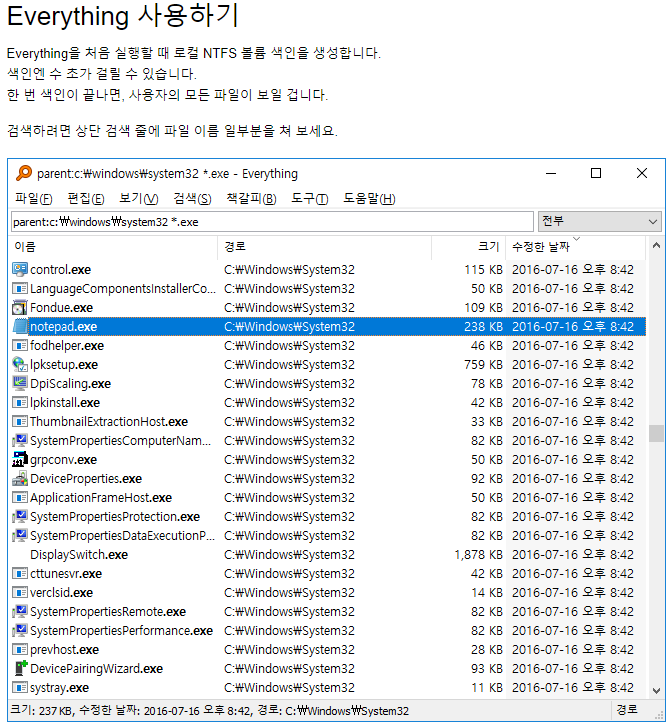Click the 경로 status bar panel
This screenshot has width=672, height=728.
(x=627, y=710)
